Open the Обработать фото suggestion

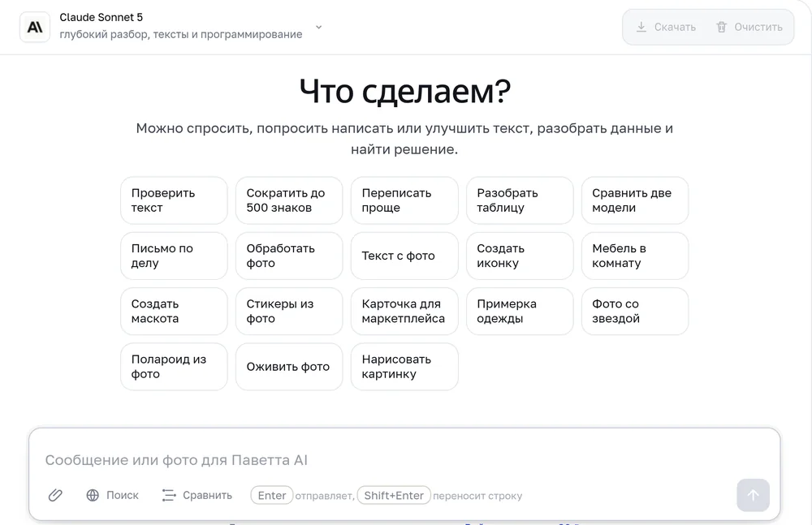coord(289,256)
